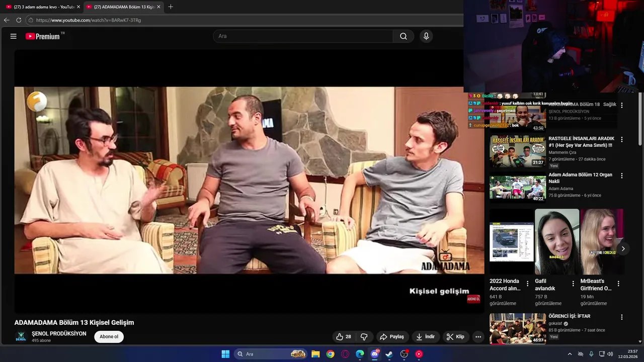
Task: Click the taskbar 'Ara' search box
Action: 271,354
